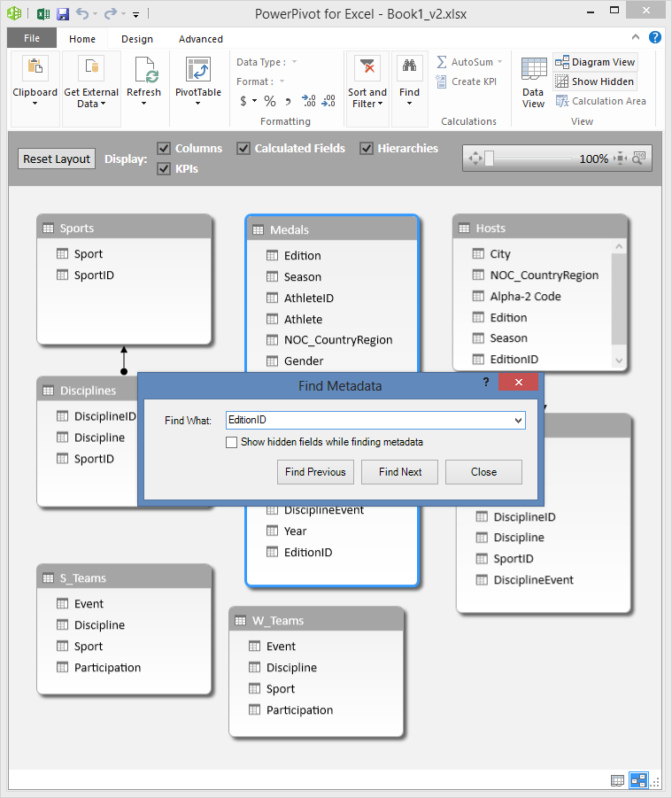Screen dimensions: 672x798
Task: Expand the Format dropdown
Action: click(x=282, y=81)
